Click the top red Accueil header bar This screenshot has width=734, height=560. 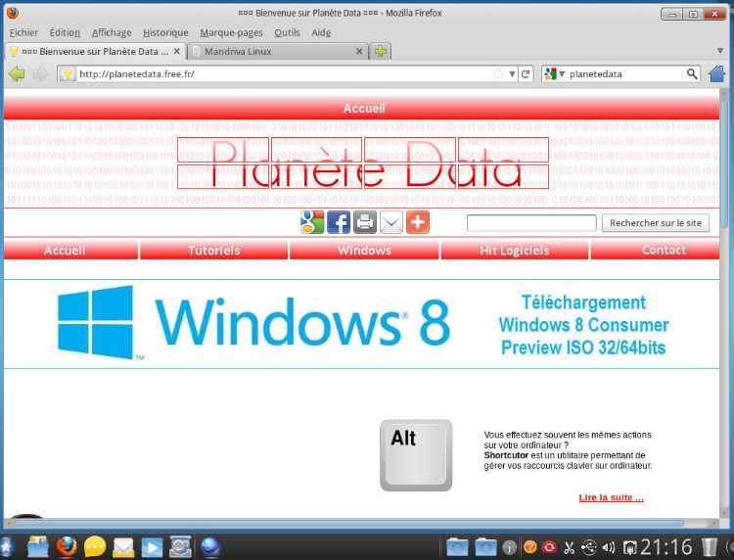pos(361,108)
